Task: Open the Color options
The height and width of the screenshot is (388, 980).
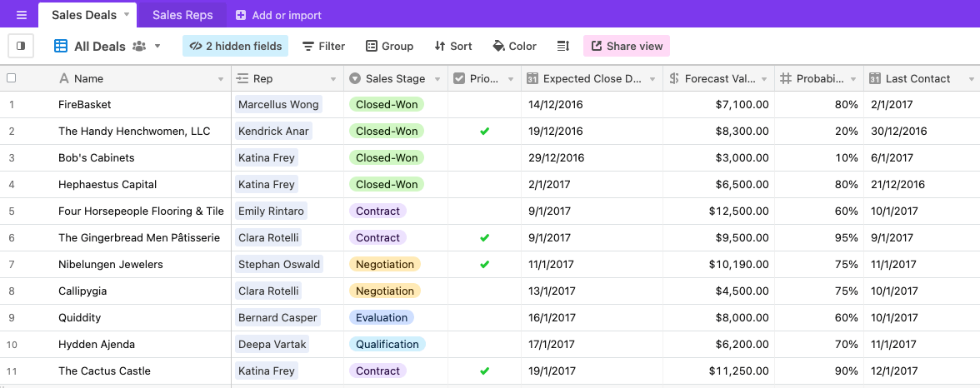Action: coord(515,47)
